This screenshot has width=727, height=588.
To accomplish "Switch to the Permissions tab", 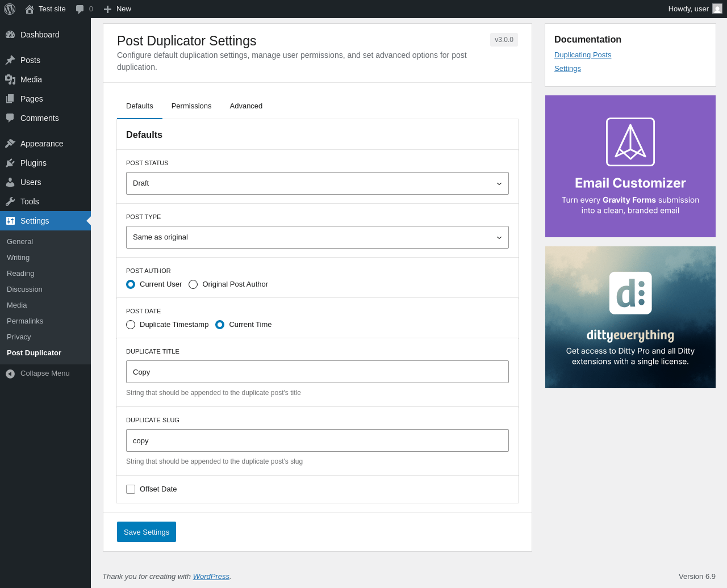I will tap(191, 106).
